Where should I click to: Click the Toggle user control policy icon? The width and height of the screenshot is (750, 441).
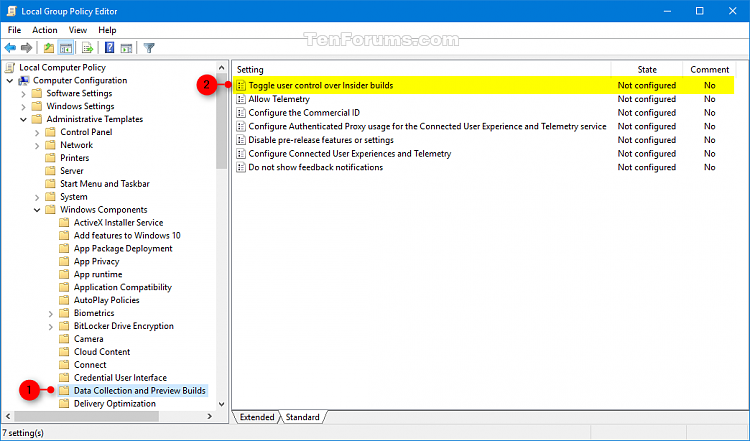[x=241, y=86]
